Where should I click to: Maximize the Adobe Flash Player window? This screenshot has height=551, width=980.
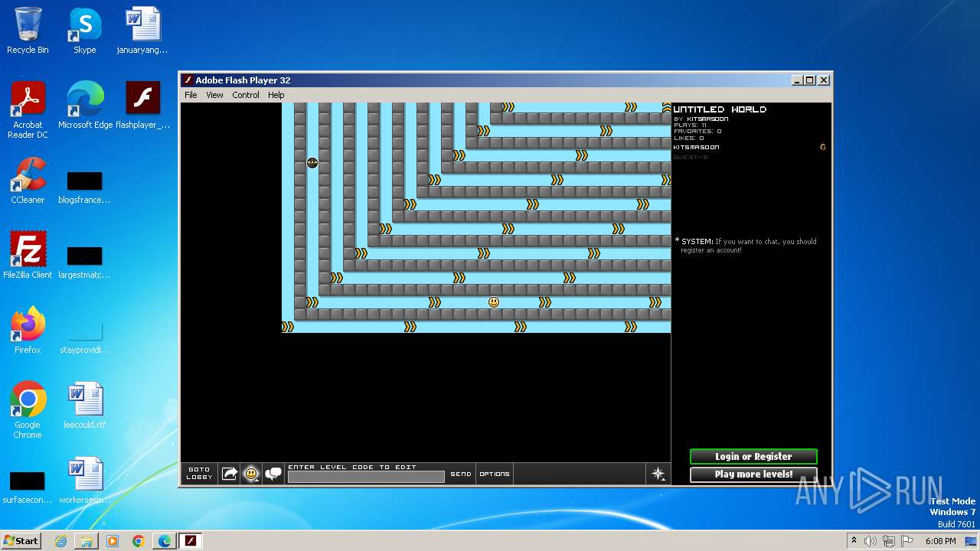(x=810, y=80)
